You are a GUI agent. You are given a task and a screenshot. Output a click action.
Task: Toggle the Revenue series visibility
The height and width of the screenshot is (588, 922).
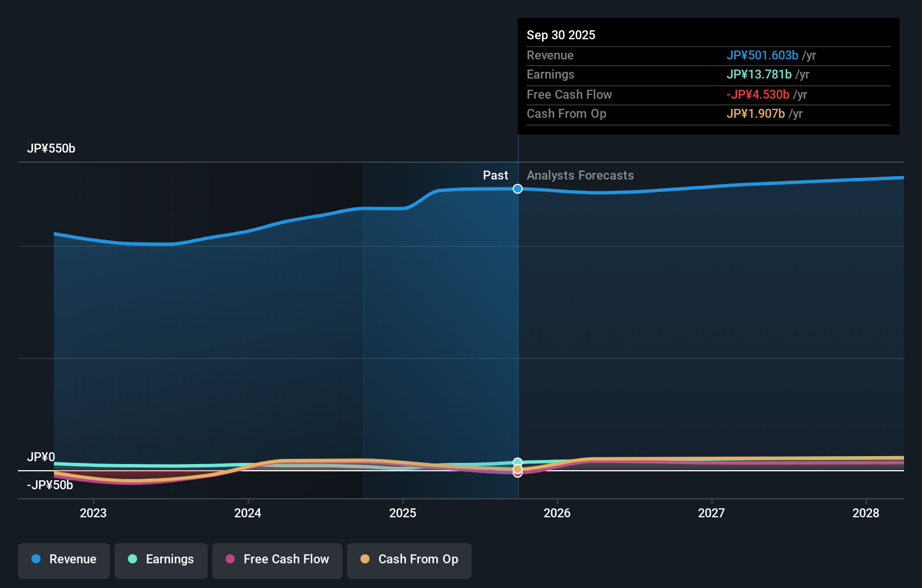coord(63,561)
